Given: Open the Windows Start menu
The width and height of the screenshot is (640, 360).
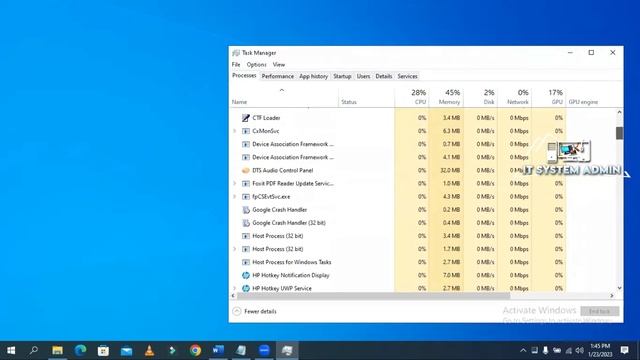Looking at the screenshot, I should (11, 350).
